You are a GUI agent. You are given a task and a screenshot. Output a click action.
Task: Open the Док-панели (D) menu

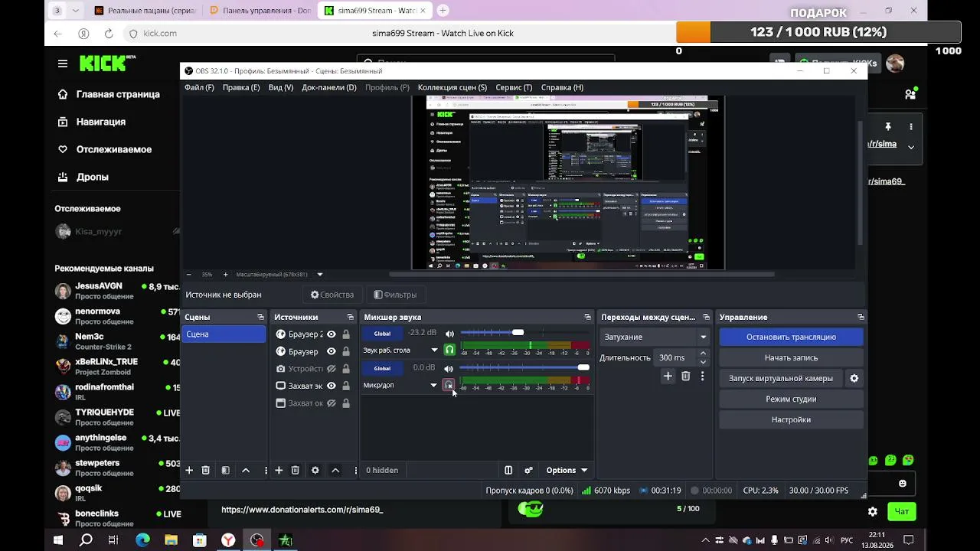(329, 87)
